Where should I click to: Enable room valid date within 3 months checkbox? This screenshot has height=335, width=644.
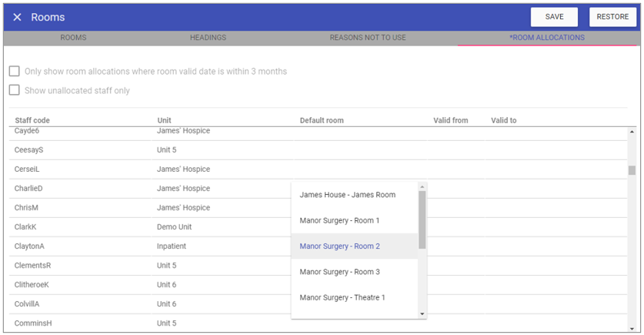tap(15, 72)
